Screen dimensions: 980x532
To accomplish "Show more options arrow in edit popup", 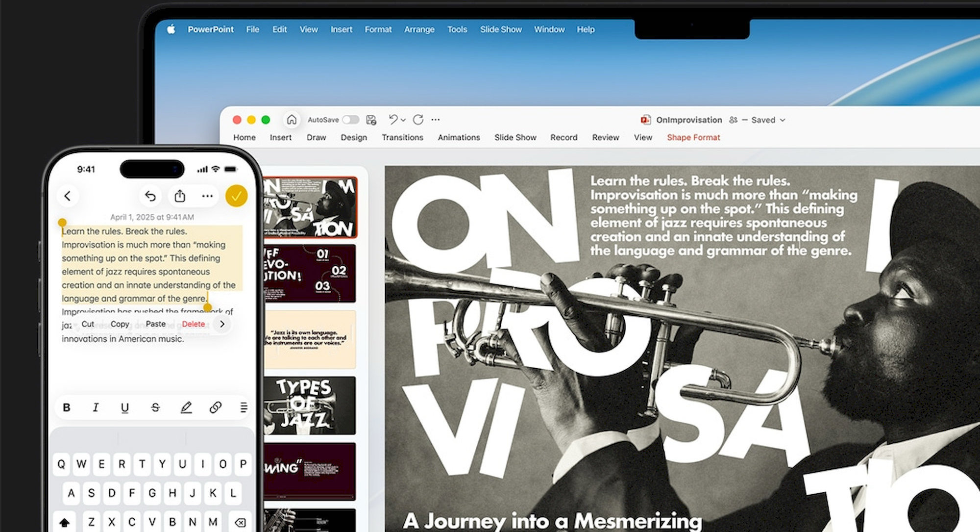I will (222, 324).
